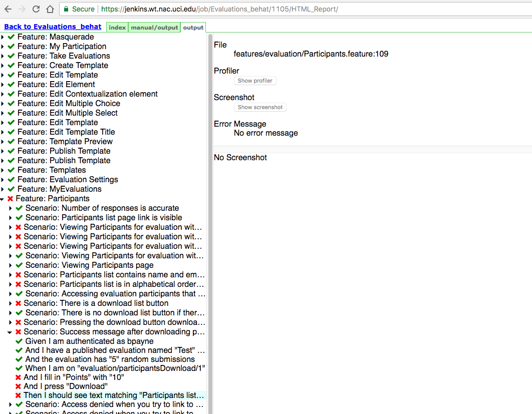The image size is (532, 414).
Task: Click the tree panel vertical scrollbar
Action: click(210, 224)
